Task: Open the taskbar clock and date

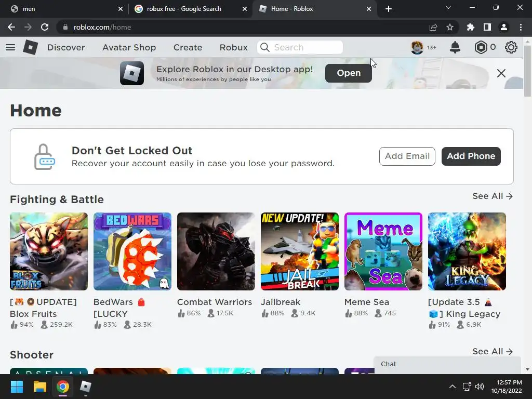Action: point(507,387)
